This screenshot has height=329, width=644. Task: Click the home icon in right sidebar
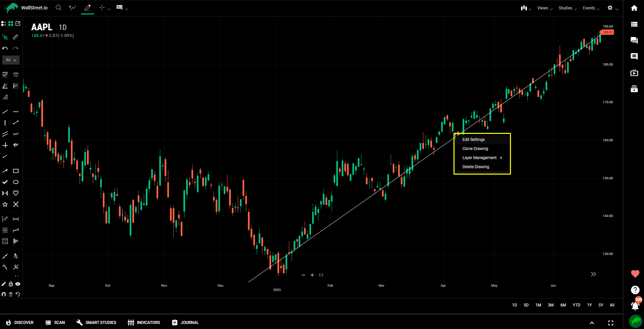(x=634, y=8)
